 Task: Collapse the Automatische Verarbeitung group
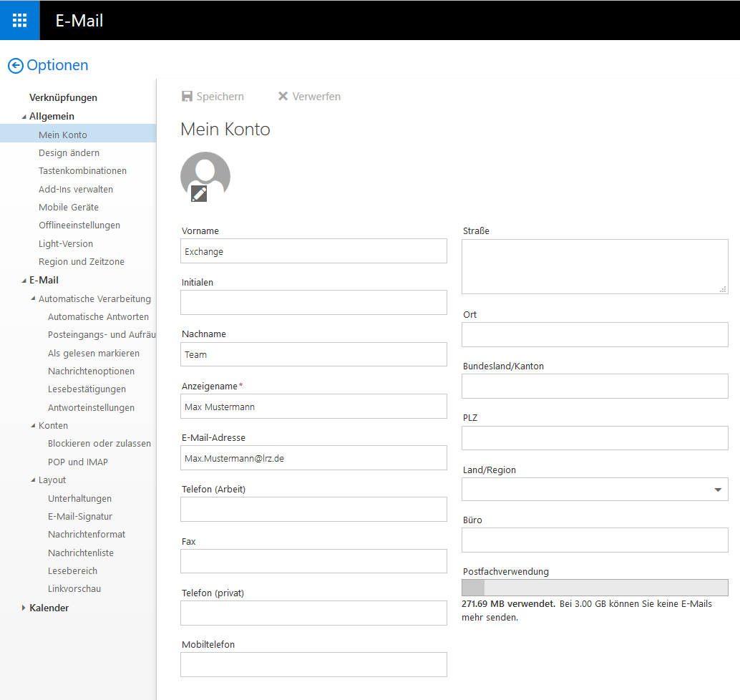[x=33, y=299]
